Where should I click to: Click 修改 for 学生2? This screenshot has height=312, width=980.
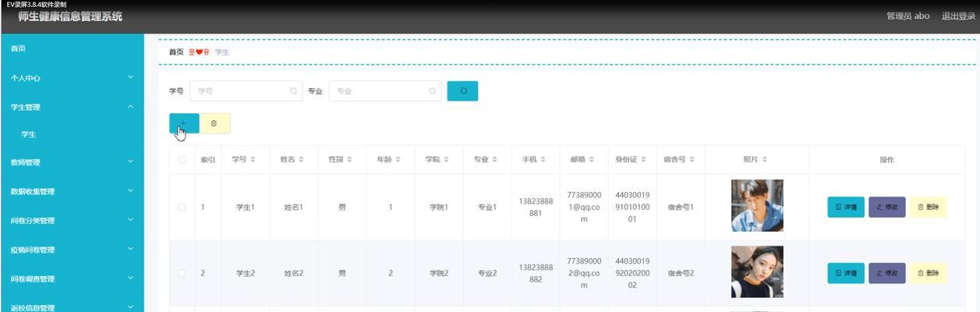(x=887, y=273)
